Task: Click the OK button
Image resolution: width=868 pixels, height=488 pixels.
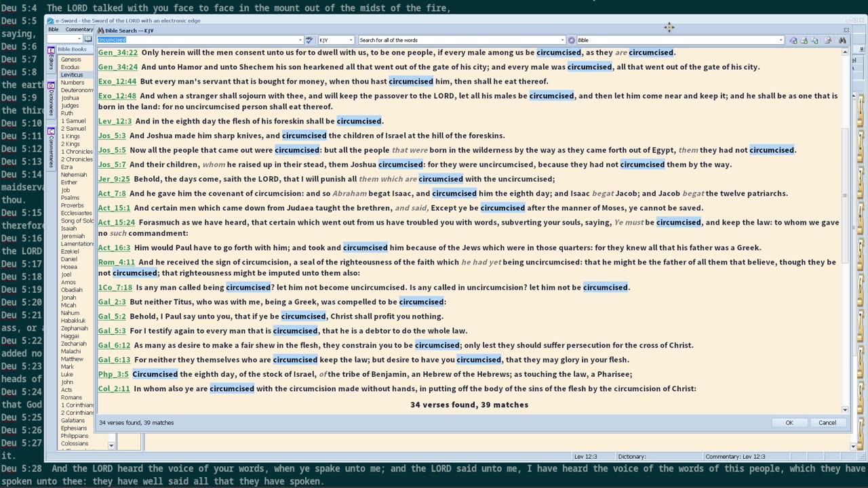Action: (789, 422)
